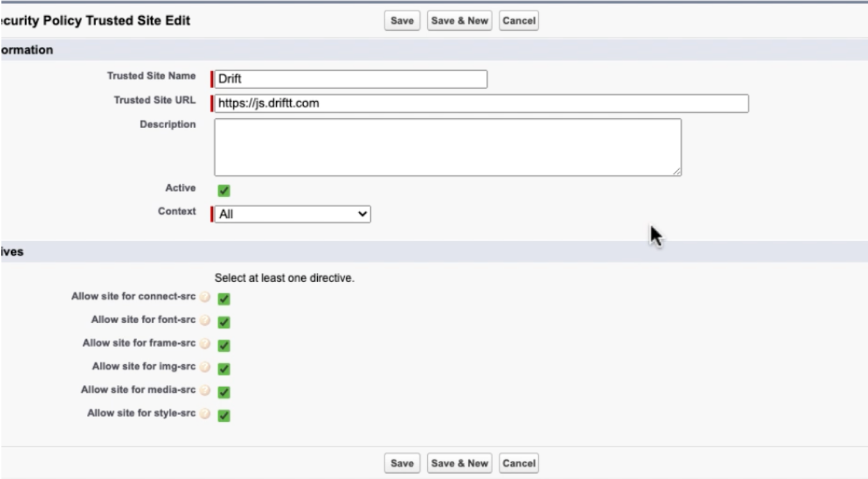The height and width of the screenshot is (479, 868).
Task: Click the 'Trusted Site Name' label
Action: click(151, 76)
